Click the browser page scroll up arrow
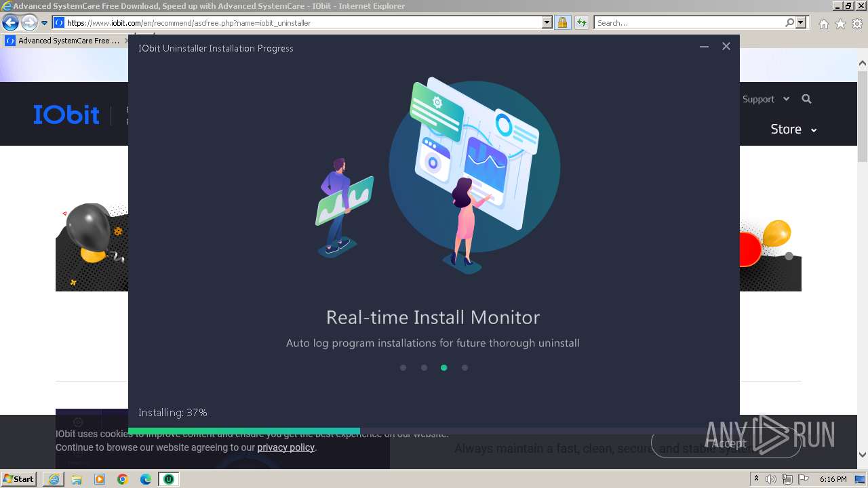The height and width of the screenshot is (488, 868). coord(863,63)
